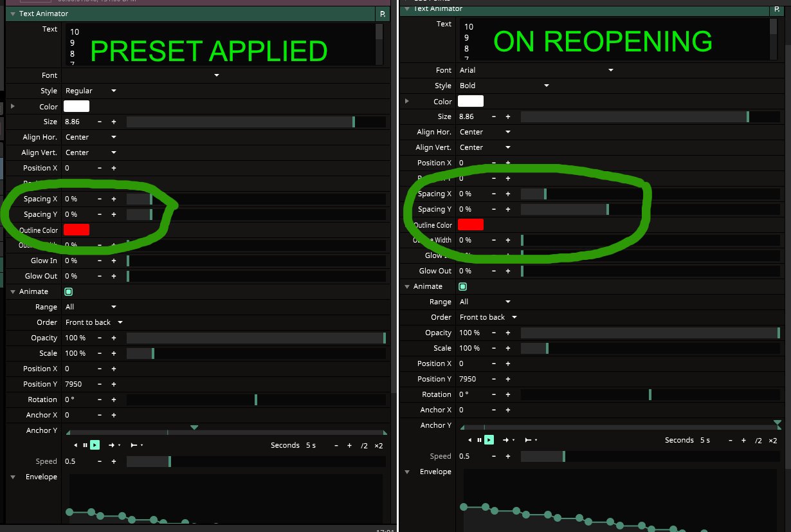Expand the Color row in the right panel
This screenshot has height=532, width=791.
[x=406, y=101]
